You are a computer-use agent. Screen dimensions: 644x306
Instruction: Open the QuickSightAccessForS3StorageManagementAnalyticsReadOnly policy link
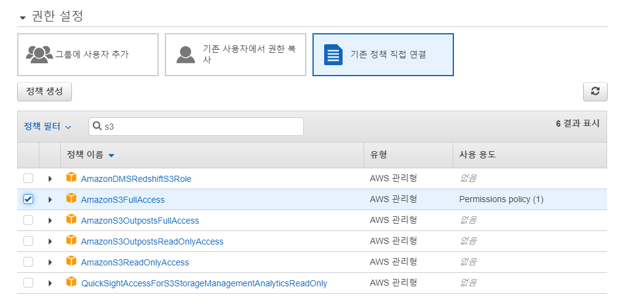(x=204, y=283)
